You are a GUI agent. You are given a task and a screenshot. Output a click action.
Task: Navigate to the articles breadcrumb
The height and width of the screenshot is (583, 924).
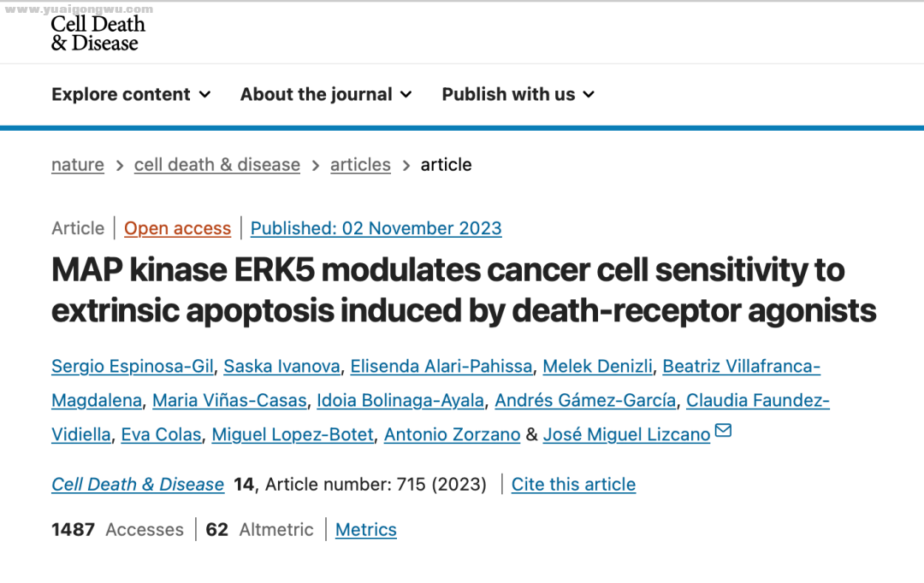point(360,165)
